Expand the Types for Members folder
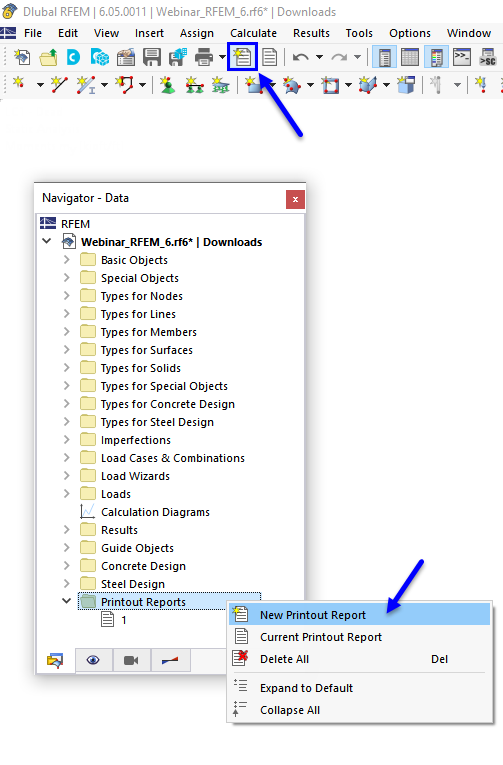 tap(67, 332)
